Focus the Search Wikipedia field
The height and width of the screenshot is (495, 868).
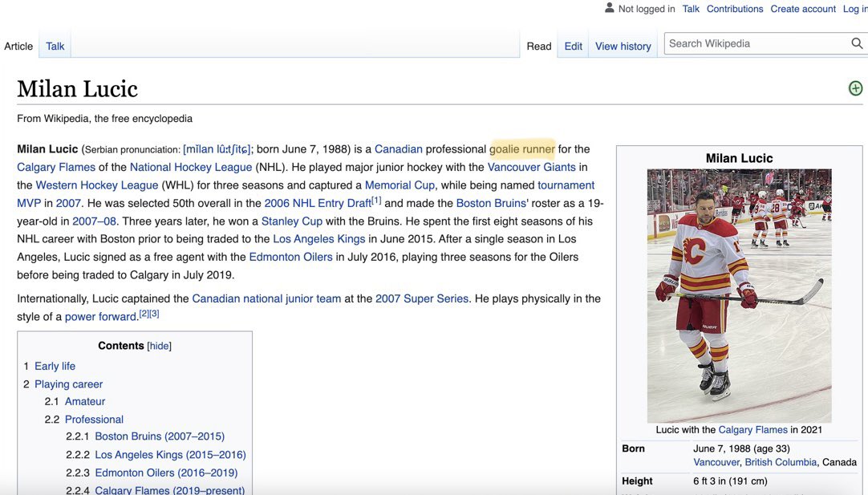tap(756, 43)
